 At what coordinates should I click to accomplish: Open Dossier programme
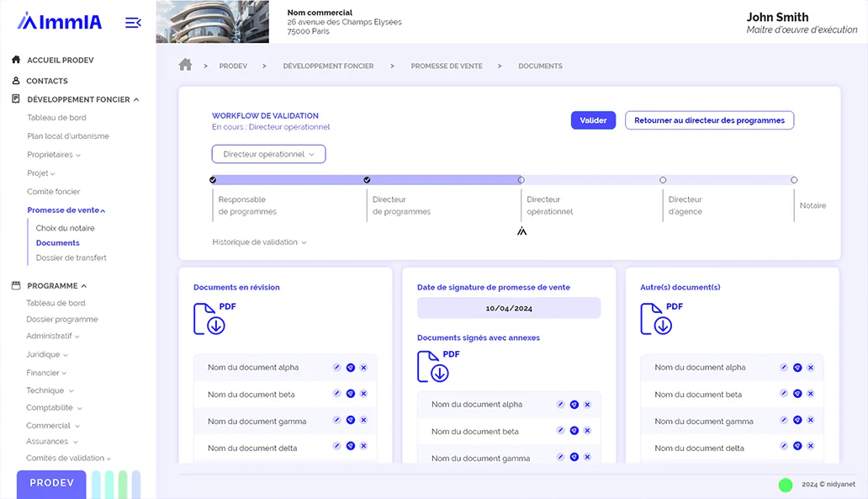(62, 319)
